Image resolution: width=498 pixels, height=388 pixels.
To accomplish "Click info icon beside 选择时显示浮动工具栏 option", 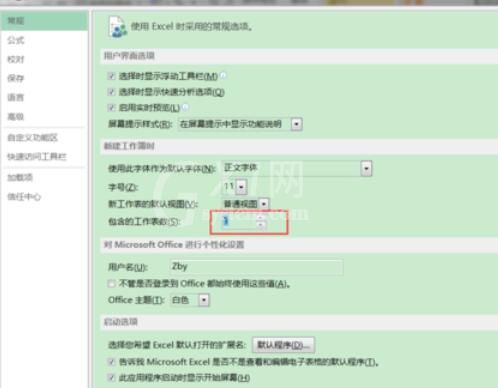I will coord(223,76).
